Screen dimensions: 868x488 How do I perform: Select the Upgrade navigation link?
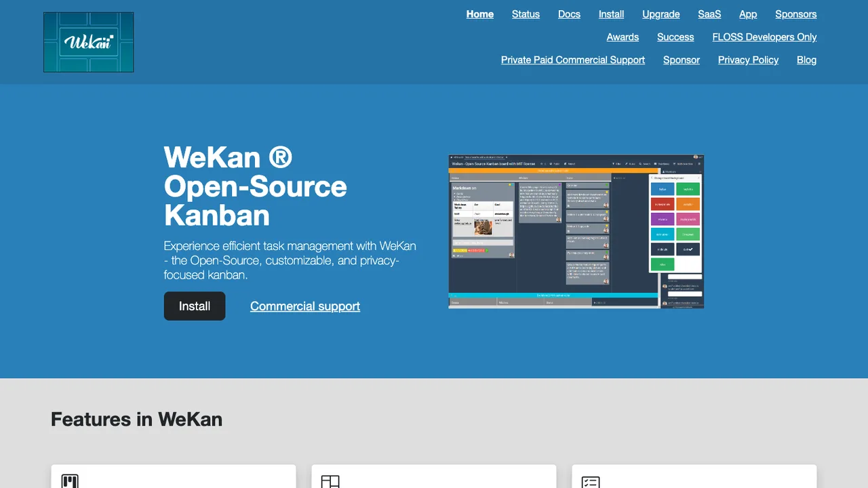[661, 14]
